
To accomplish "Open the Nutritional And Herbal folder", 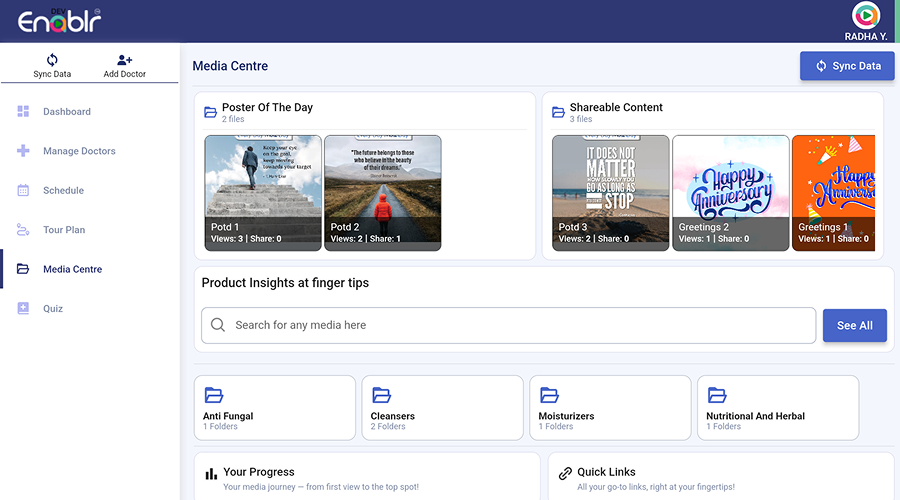I will pyautogui.click(x=777, y=408).
